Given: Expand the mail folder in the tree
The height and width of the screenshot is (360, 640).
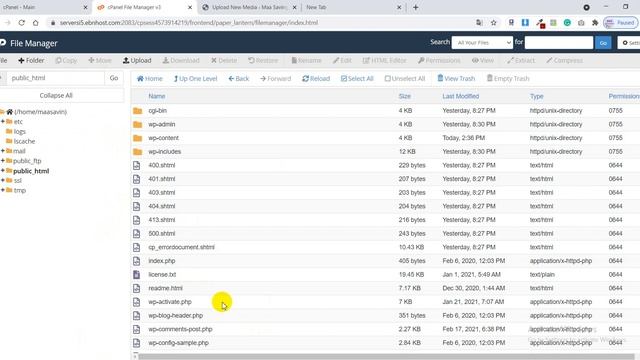Looking at the screenshot, I should pos(3,151).
